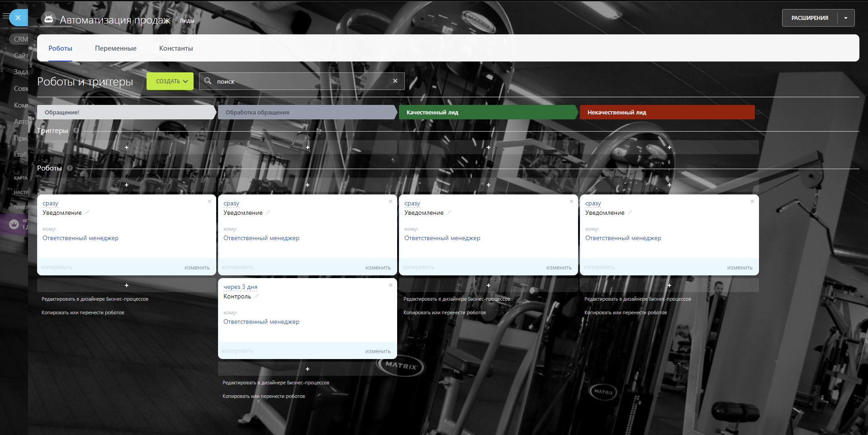The image size is (868, 435).
Task: Open help icon next to Триггеры
Action: [x=76, y=131]
